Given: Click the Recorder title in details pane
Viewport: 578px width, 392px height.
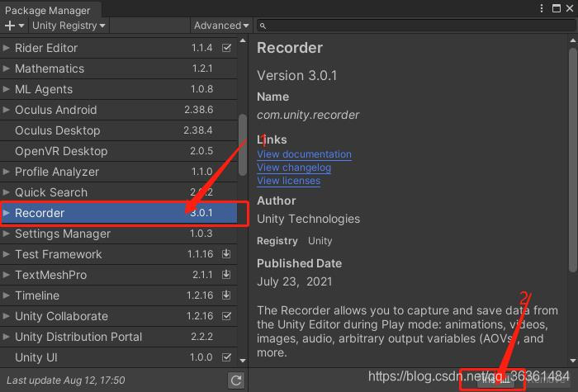Looking at the screenshot, I should (x=290, y=48).
